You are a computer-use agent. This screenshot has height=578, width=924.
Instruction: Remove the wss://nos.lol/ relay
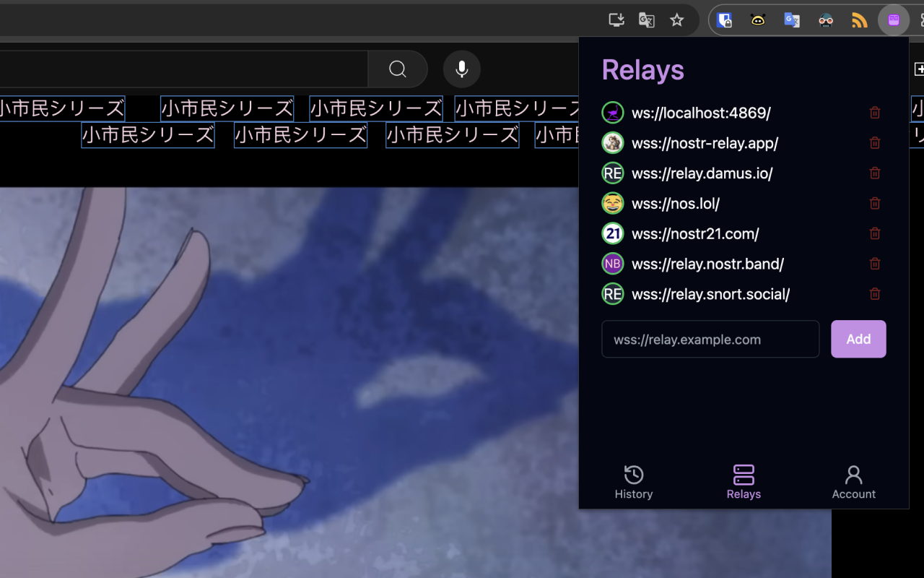coord(875,204)
